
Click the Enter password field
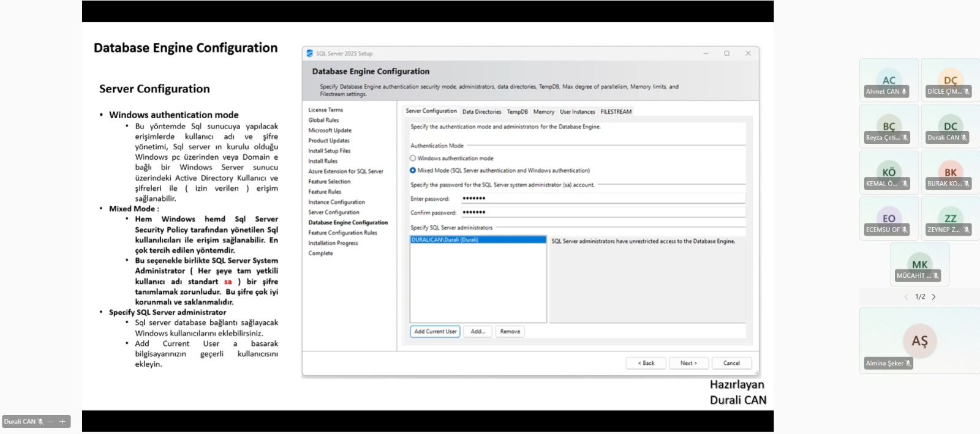(x=603, y=198)
